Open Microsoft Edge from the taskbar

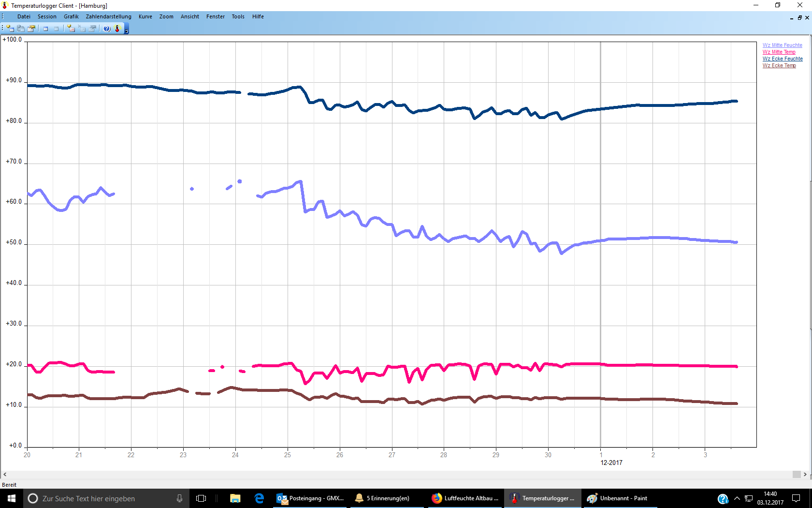260,498
